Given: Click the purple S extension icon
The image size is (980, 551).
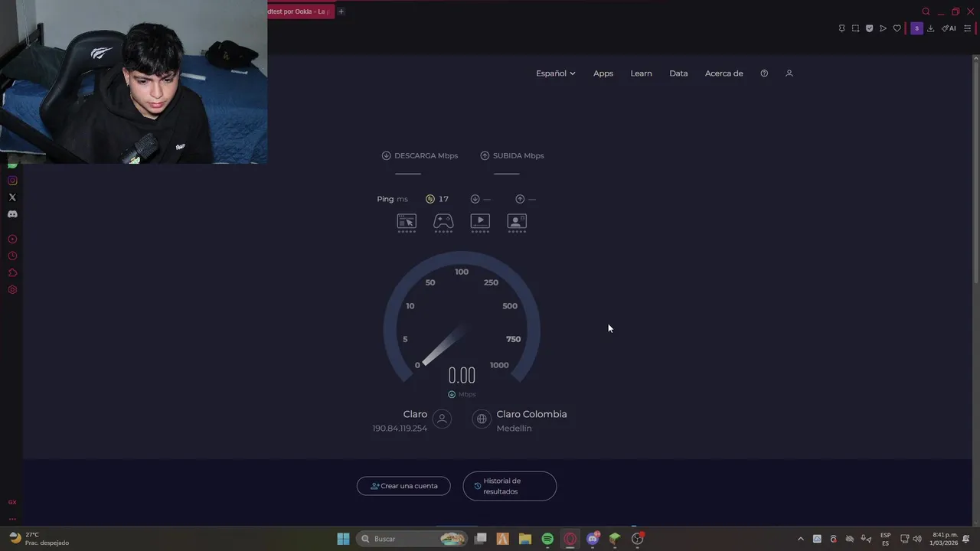Looking at the screenshot, I should coord(916,28).
